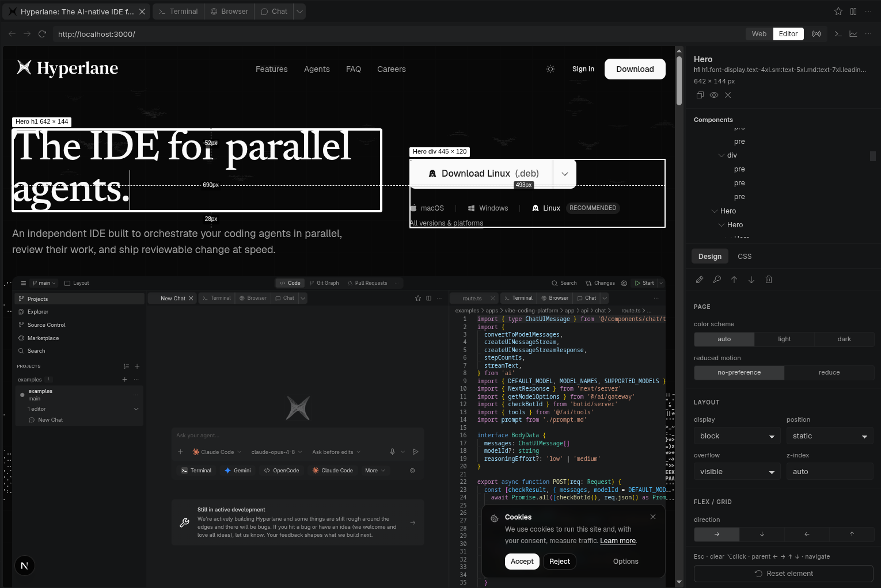Viewport: 881px width, 588px height.
Task: Switch to Editor mode
Action: point(788,34)
